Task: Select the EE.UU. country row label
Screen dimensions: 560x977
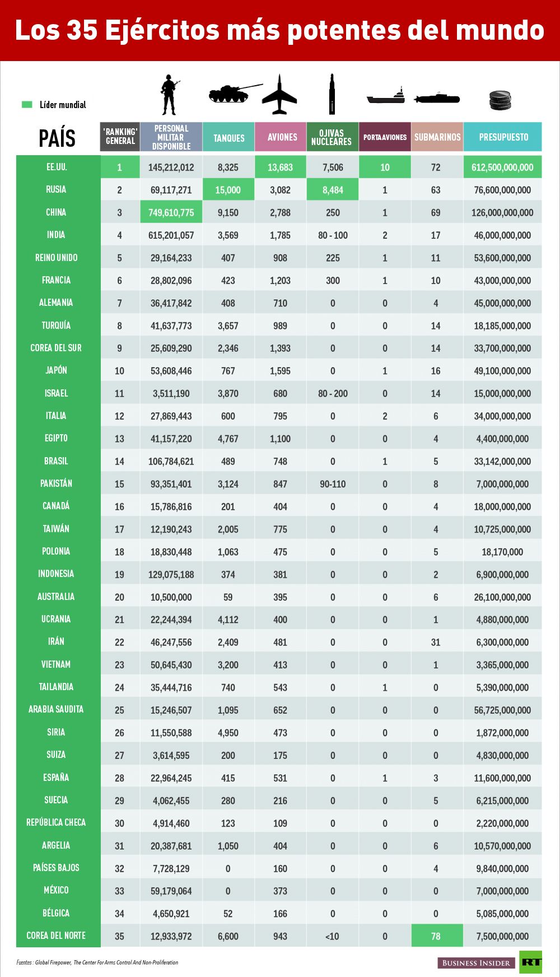Action: (x=57, y=167)
